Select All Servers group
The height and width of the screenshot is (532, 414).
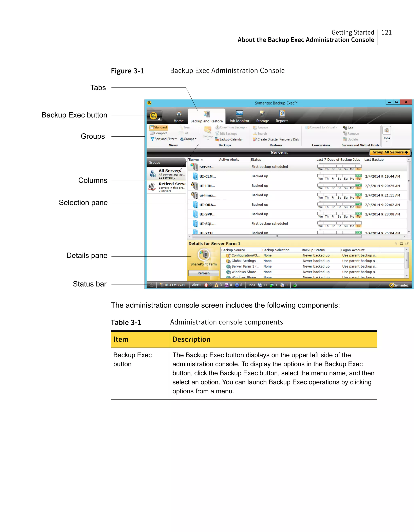(x=166, y=174)
